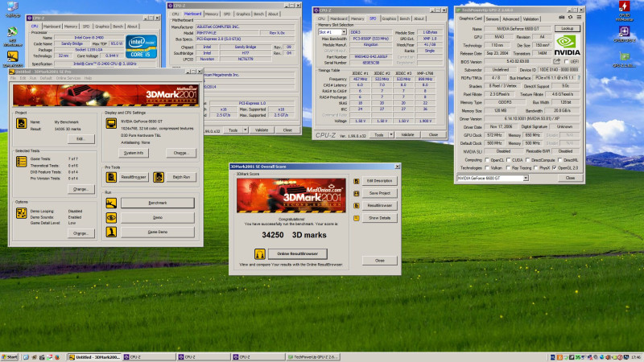This screenshot has width=644, height=362.
Task: Toggle the OpenGL 2.0 checkbox
Action: tap(555, 168)
